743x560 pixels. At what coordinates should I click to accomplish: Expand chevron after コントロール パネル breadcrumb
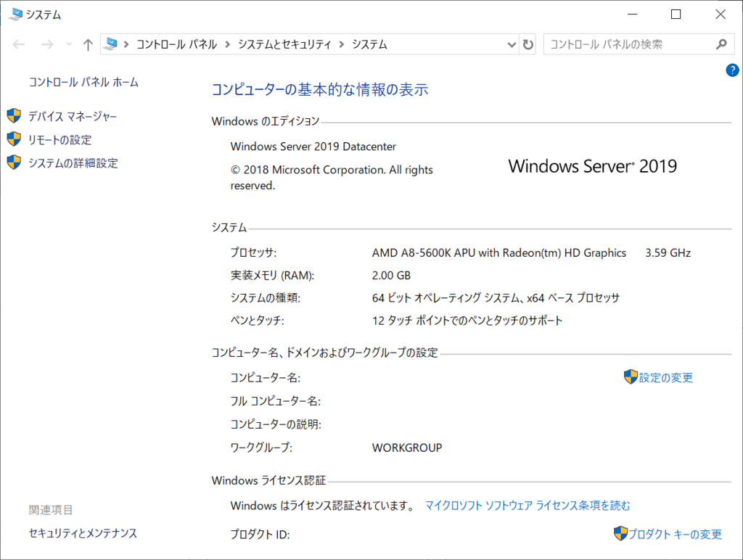[x=227, y=44]
